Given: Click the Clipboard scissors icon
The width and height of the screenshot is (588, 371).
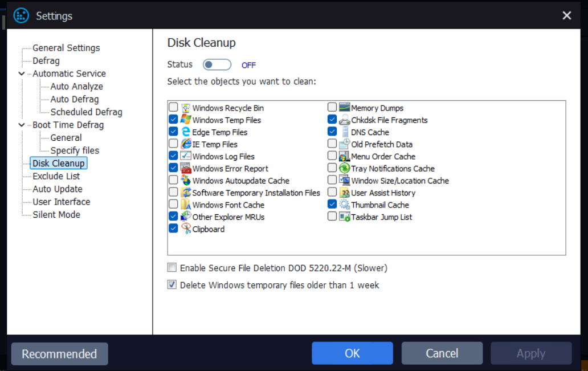Looking at the screenshot, I should (186, 229).
